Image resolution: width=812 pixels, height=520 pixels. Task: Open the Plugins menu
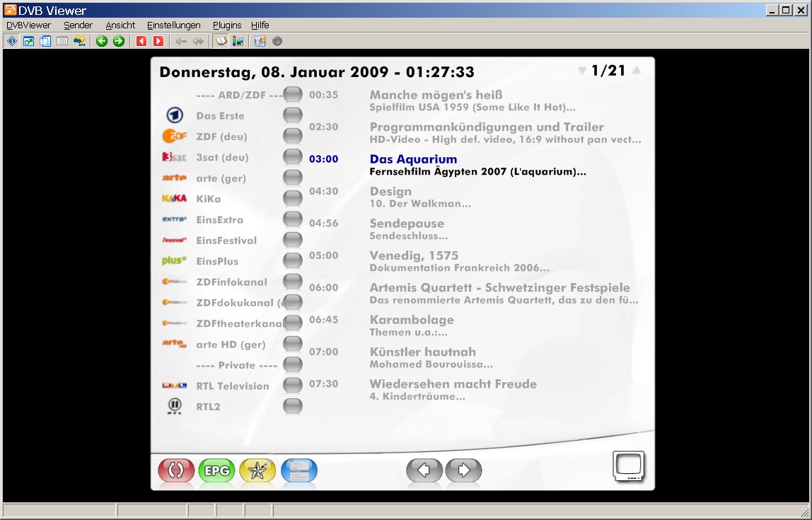pyautogui.click(x=227, y=25)
